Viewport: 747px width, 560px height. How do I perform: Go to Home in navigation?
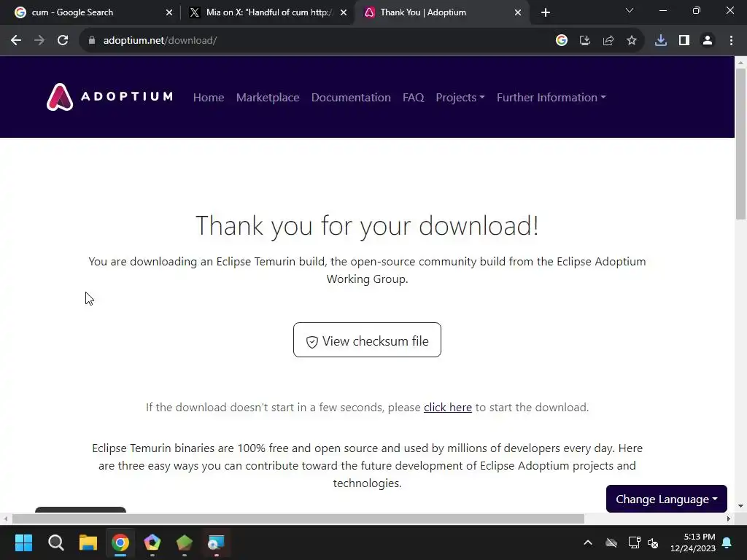click(209, 98)
